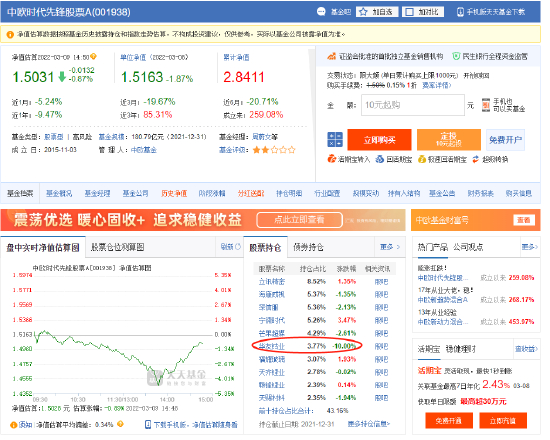Switch to the 债券持仓 tab
The width and height of the screenshot is (550, 440).
pyautogui.click(x=308, y=247)
